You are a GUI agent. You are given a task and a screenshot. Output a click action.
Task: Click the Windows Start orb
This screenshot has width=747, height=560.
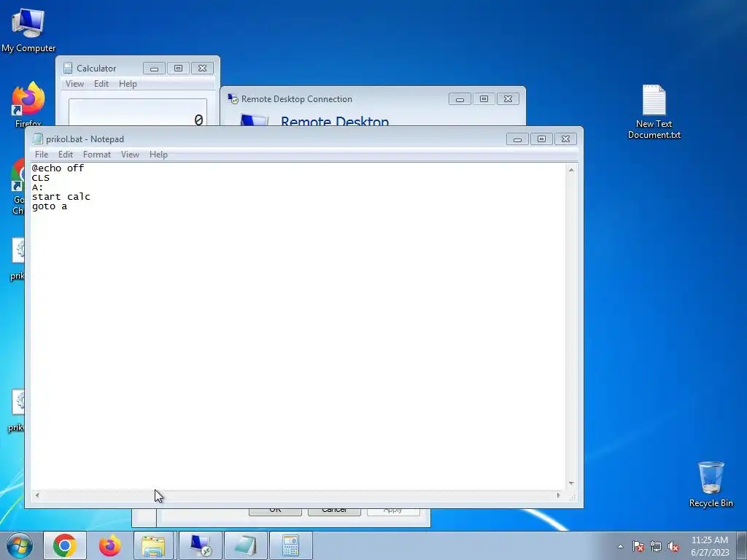pos(20,545)
